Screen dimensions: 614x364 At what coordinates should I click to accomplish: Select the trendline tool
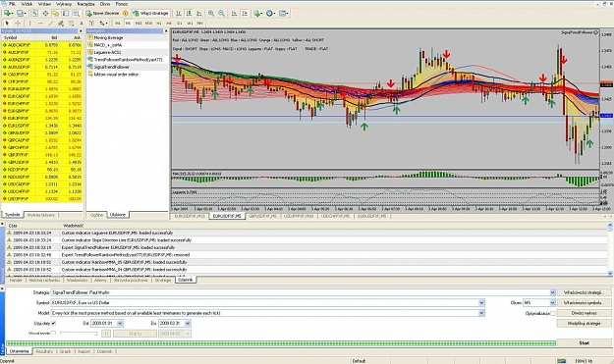50,24
